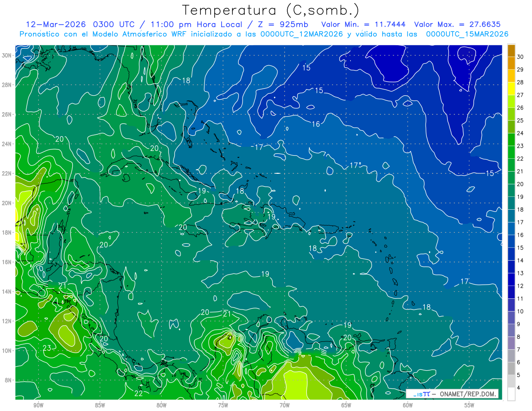Click the contour label "23" on the map

[47, 348]
